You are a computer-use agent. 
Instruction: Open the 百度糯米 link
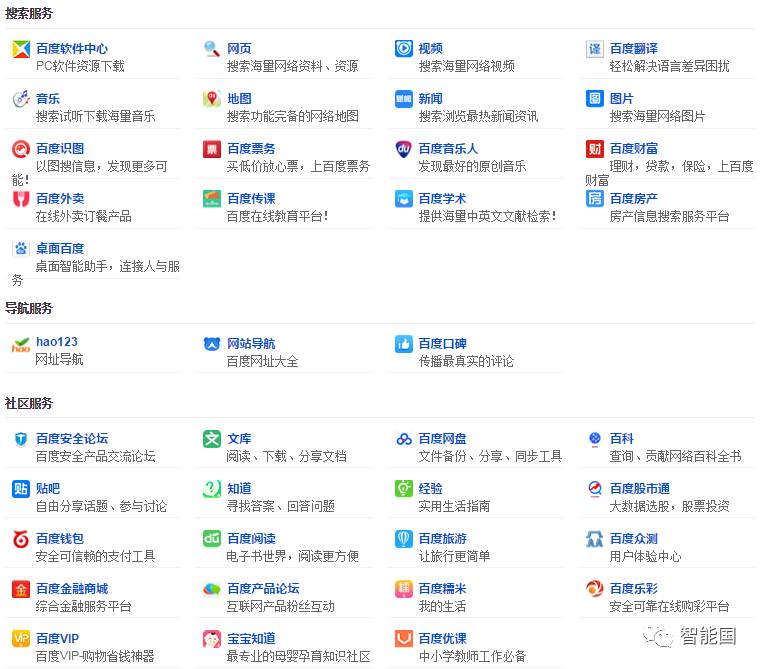tap(442, 589)
